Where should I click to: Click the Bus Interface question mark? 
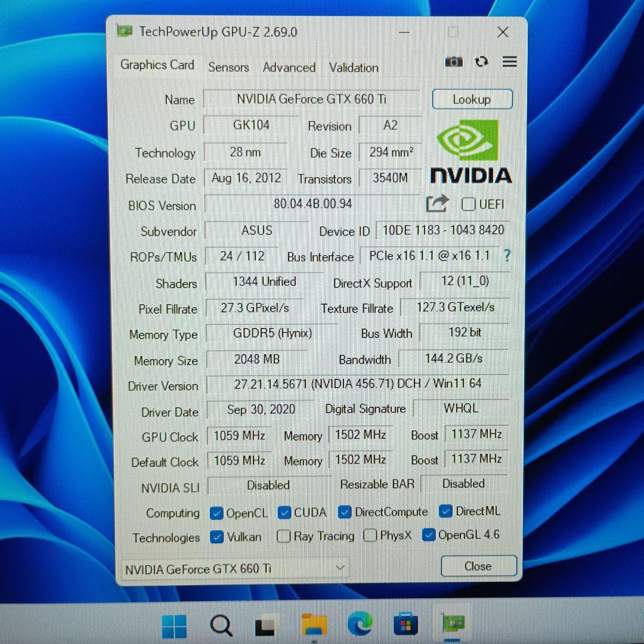[507, 255]
